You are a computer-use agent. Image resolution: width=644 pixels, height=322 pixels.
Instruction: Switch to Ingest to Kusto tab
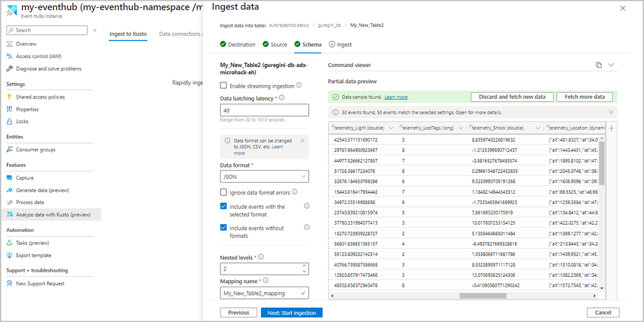click(128, 34)
